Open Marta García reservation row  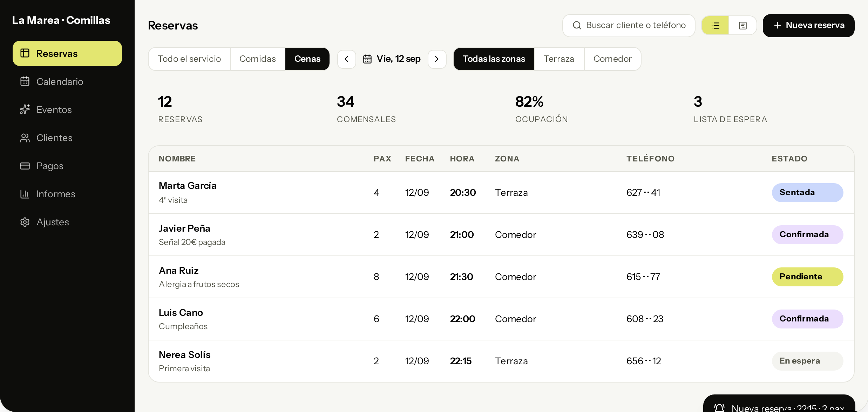pyautogui.click(x=501, y=193)
